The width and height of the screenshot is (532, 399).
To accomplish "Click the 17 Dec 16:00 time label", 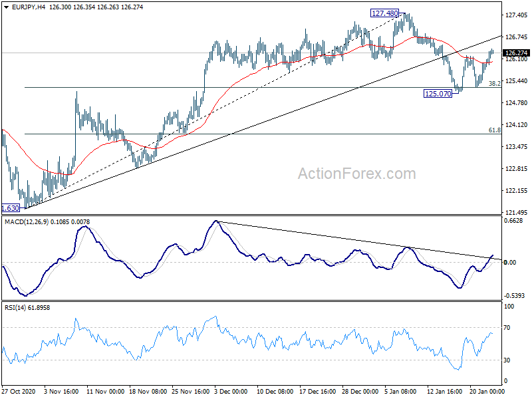I will pos(318,391).
